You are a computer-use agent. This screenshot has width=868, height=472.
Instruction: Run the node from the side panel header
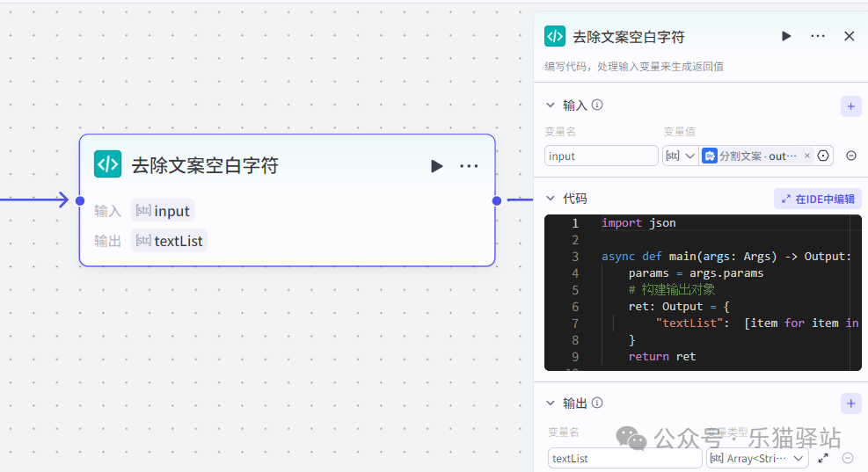pyautogui.click(x=786, y=36)
